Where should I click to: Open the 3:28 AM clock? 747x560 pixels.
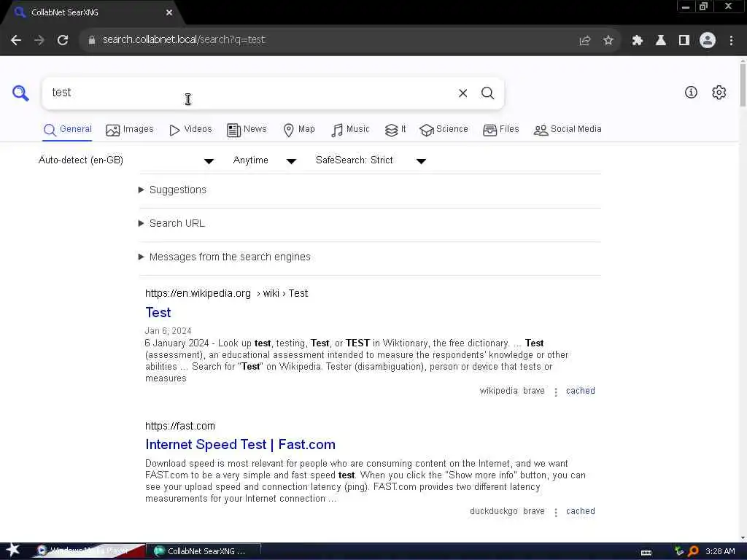pyautogui.click(x=720, y=551)
